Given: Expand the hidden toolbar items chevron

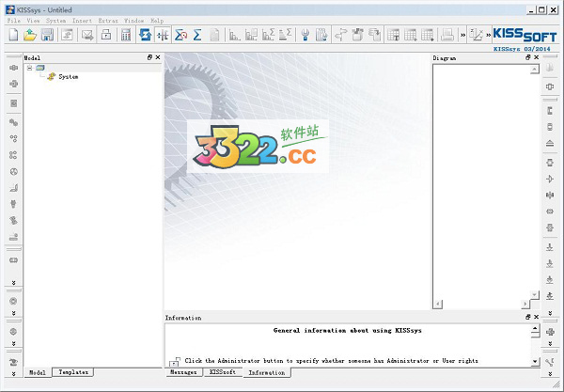Looking at the screenshot, I should [462, 36].
